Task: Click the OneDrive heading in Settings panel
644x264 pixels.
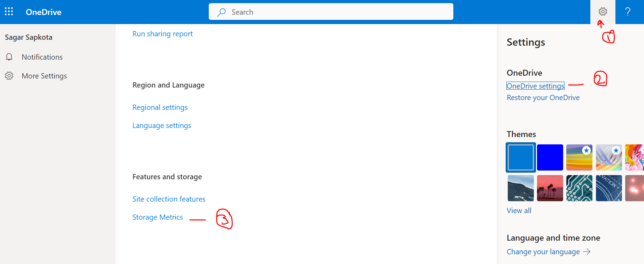Action: click(524, 73)
